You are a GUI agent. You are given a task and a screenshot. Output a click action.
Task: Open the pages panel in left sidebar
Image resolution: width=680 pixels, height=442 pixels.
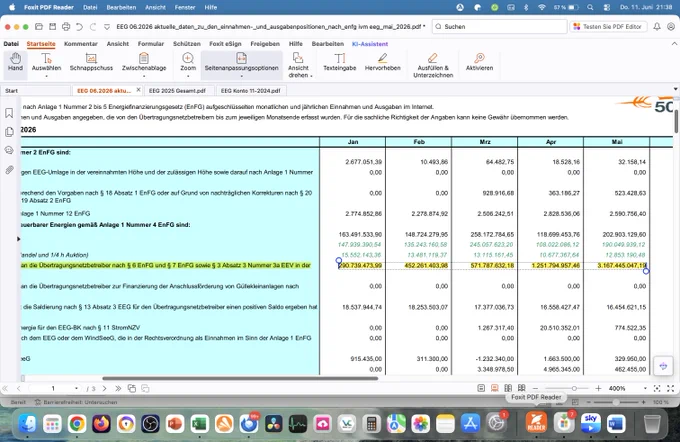[9, 132]
